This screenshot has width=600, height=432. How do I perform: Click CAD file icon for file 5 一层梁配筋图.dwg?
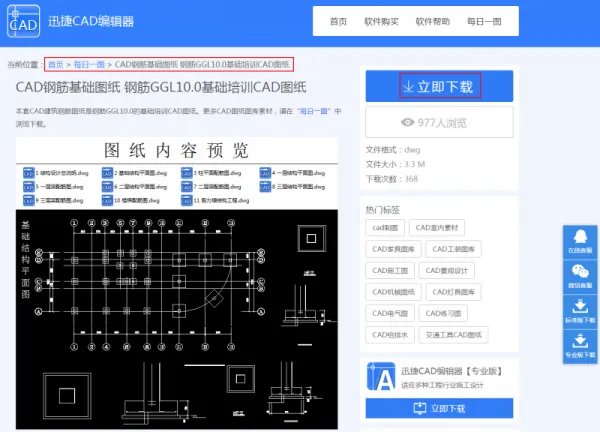pyautogui.click(x=29, y=187)
